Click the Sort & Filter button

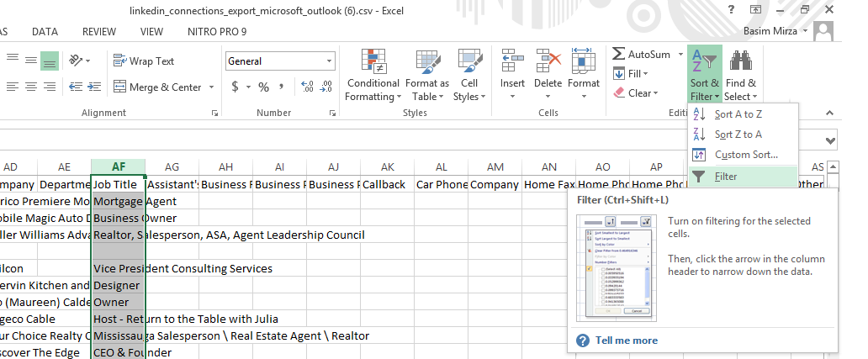[x=705, y=75]
